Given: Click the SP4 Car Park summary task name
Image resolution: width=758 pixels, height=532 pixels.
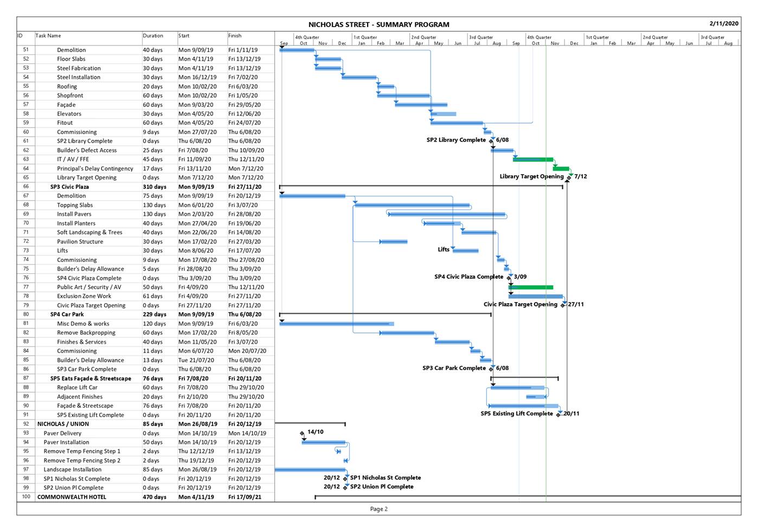Looking at the screenshot, I should (67, 315).
